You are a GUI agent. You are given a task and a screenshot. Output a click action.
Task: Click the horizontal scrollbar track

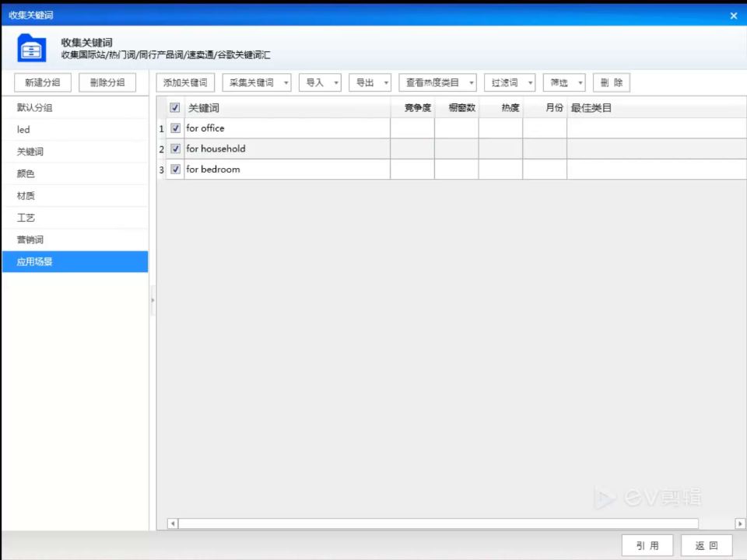[x=438, y=523]
